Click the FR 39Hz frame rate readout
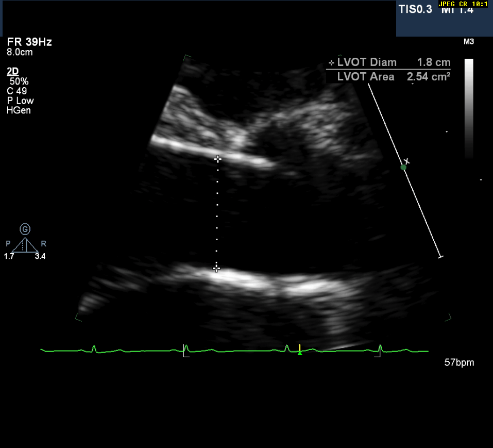The image size is (493, 448). (x=29, y=42)
